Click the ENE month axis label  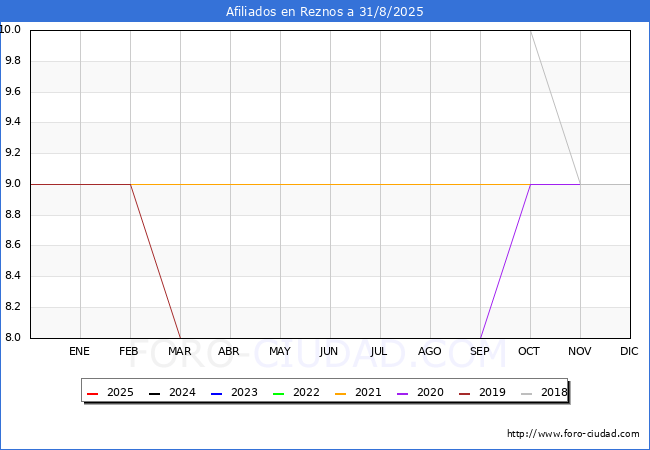click(x=80, y=351)
